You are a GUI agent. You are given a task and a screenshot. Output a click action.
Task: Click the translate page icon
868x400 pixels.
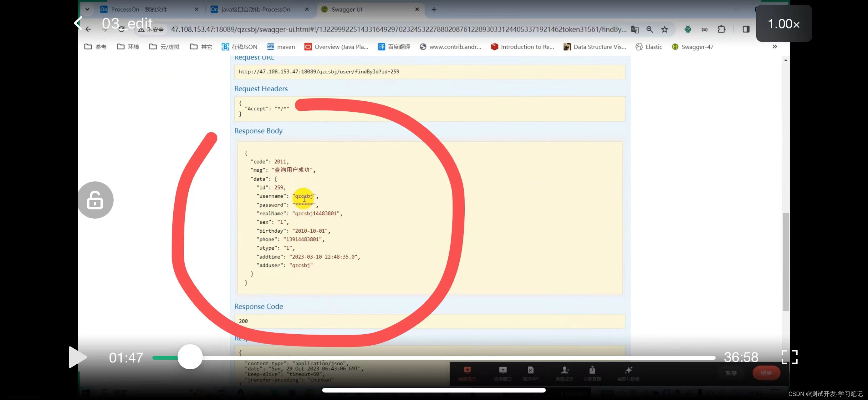(635, 29)
